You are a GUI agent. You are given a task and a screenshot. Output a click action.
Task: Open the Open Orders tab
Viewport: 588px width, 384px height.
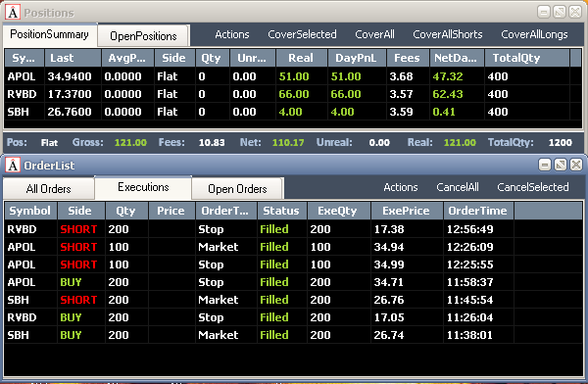pyautogui.click(x=237, y=189)
